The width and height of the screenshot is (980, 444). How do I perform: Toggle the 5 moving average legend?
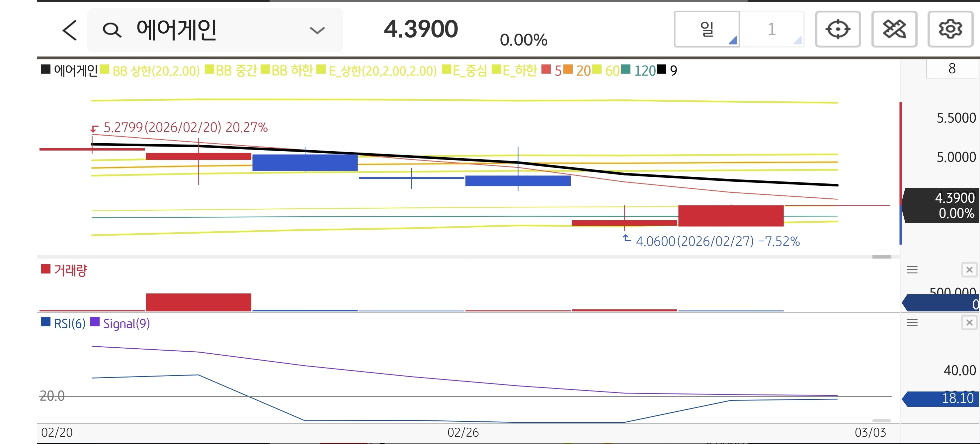(557, 71)
